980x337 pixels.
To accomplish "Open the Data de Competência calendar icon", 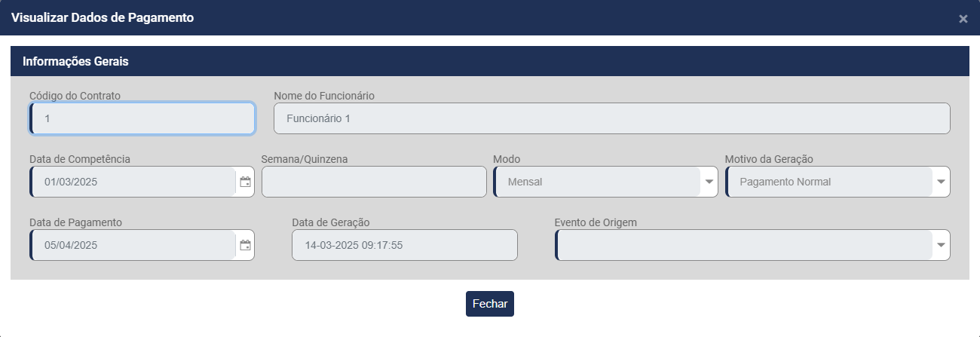I will 245,182.
